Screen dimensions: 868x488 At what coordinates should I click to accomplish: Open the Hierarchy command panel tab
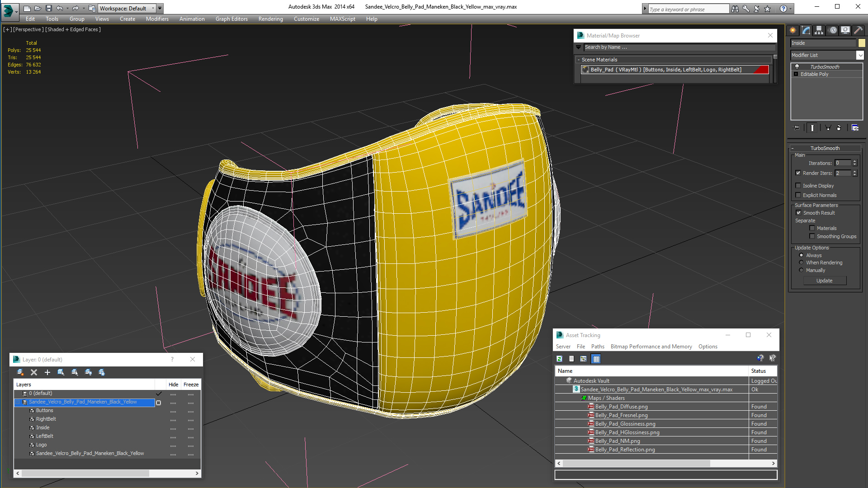pos(819,30)
